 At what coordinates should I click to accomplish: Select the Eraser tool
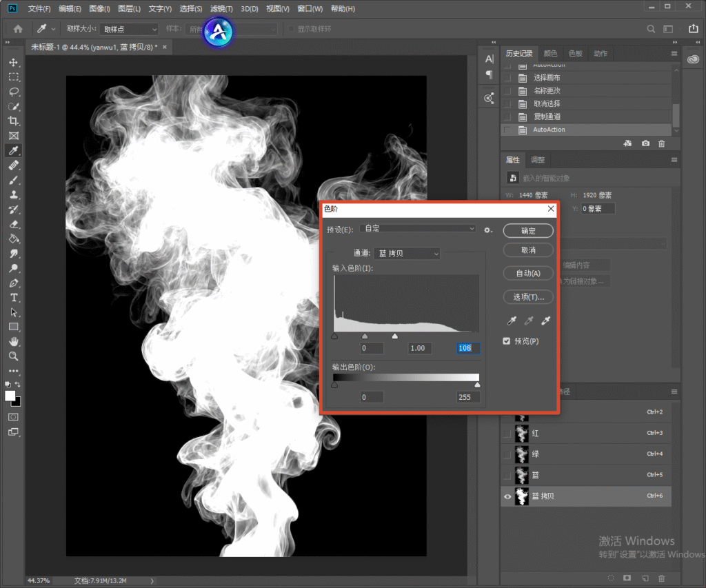click(14, 224)
